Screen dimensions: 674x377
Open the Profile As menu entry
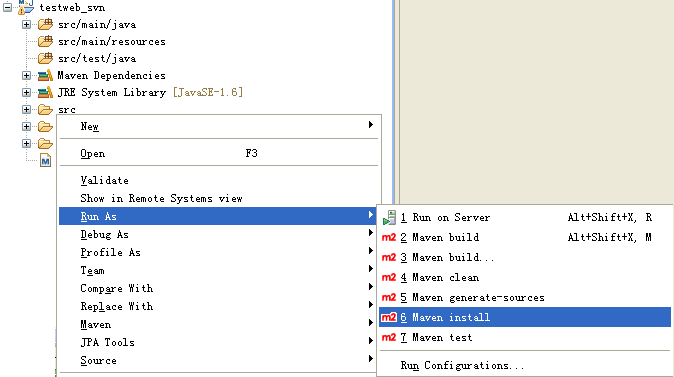(x=219, y=252)
